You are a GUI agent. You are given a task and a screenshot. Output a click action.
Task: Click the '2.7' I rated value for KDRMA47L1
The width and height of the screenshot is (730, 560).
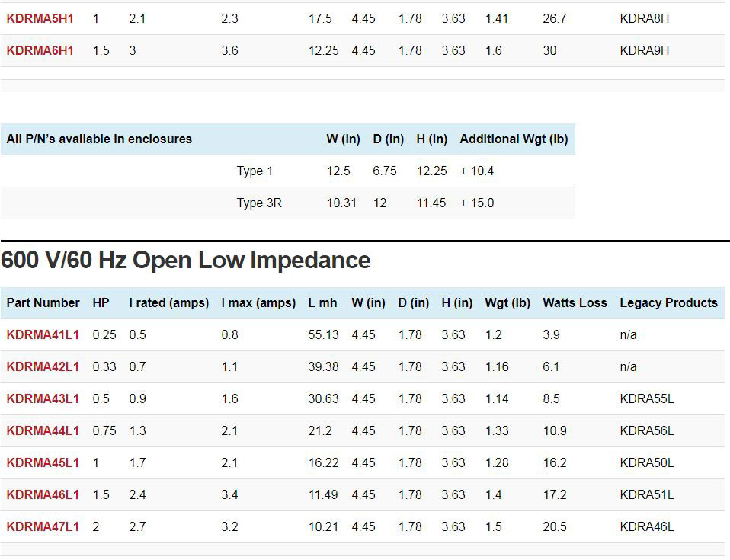137,526
